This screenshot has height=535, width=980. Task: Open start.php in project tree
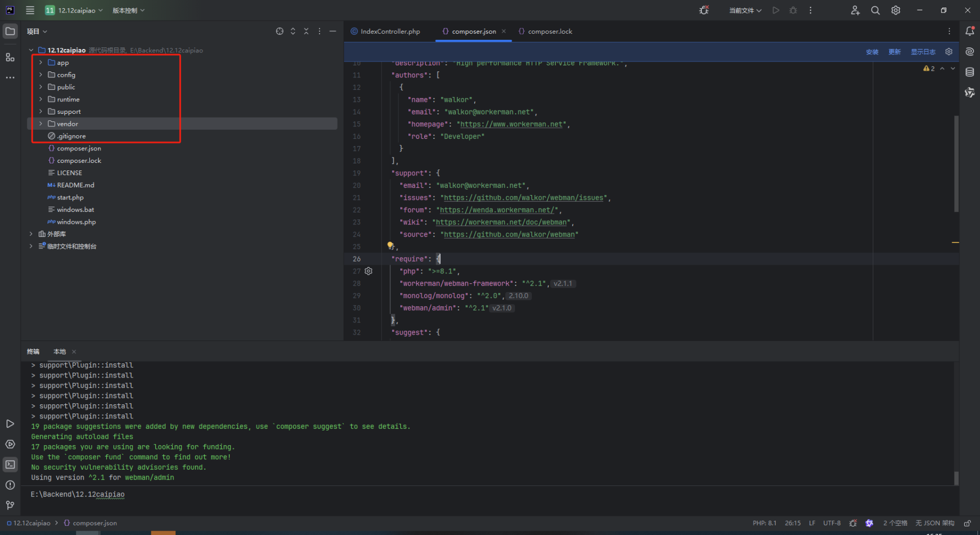(70, 197)
